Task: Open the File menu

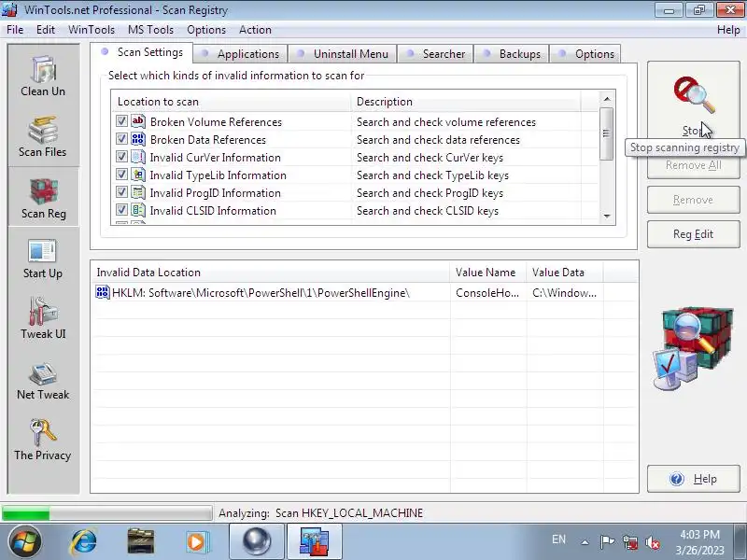Action: point(15,30)
